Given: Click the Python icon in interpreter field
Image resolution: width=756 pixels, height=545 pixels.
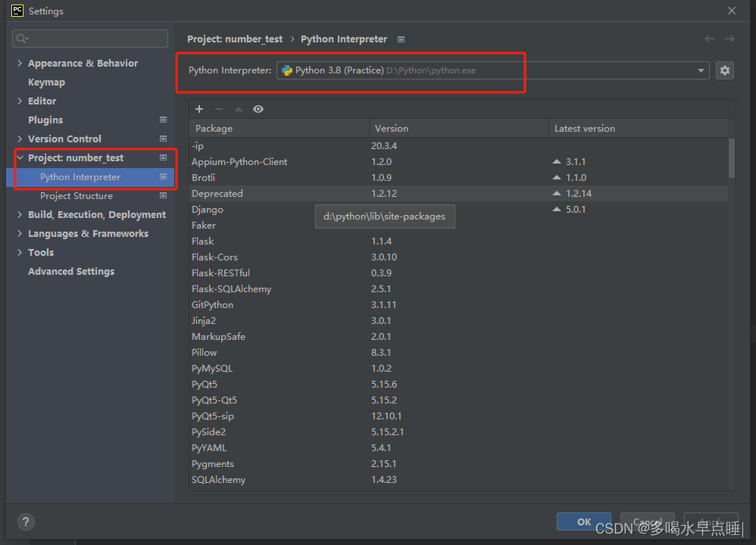Looking at the screenshot, I should click(x=287, y=70).
